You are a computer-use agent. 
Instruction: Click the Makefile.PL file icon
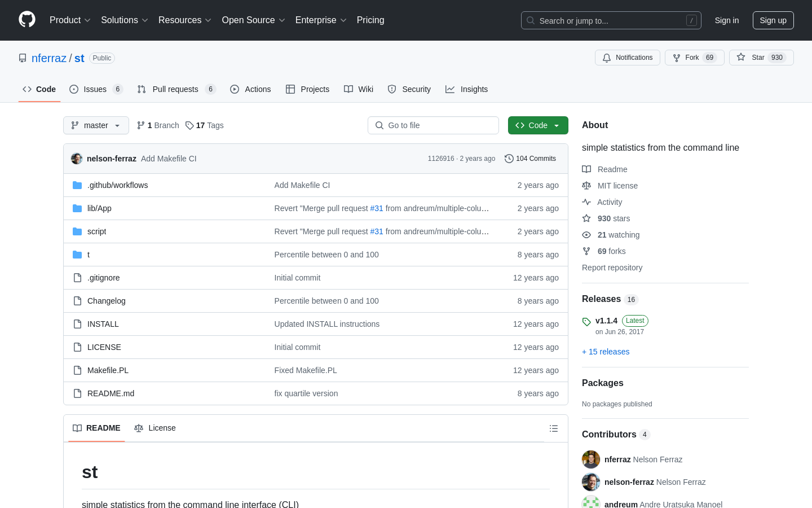point(77,370)
